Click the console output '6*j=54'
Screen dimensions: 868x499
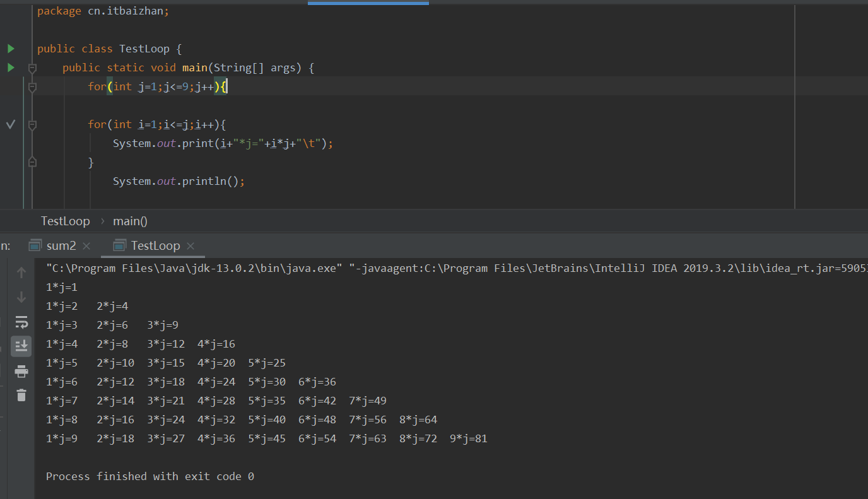[317, 438]
